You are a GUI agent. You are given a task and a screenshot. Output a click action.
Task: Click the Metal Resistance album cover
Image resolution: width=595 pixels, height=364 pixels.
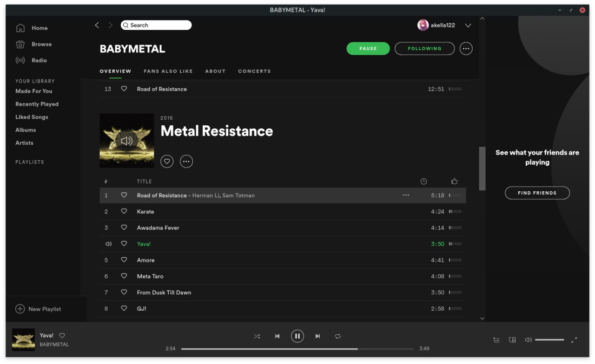tap(127, 141)
